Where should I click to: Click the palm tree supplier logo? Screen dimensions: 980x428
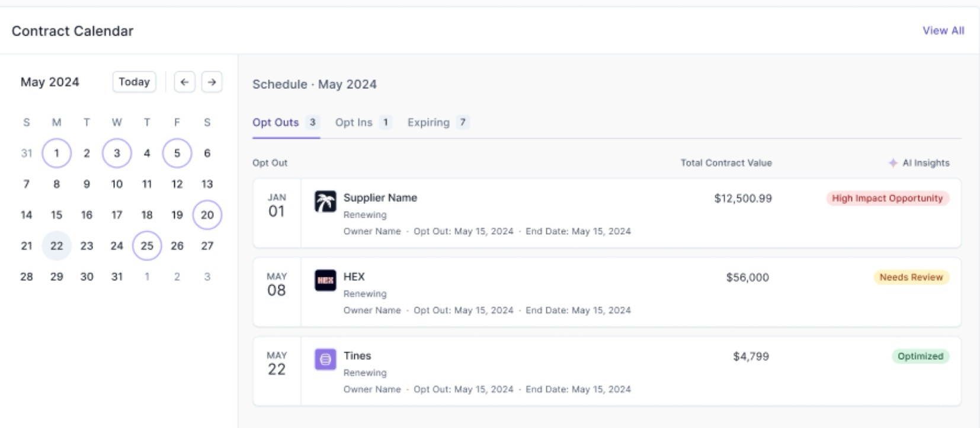pyautogui.click(x=325, y=202)
